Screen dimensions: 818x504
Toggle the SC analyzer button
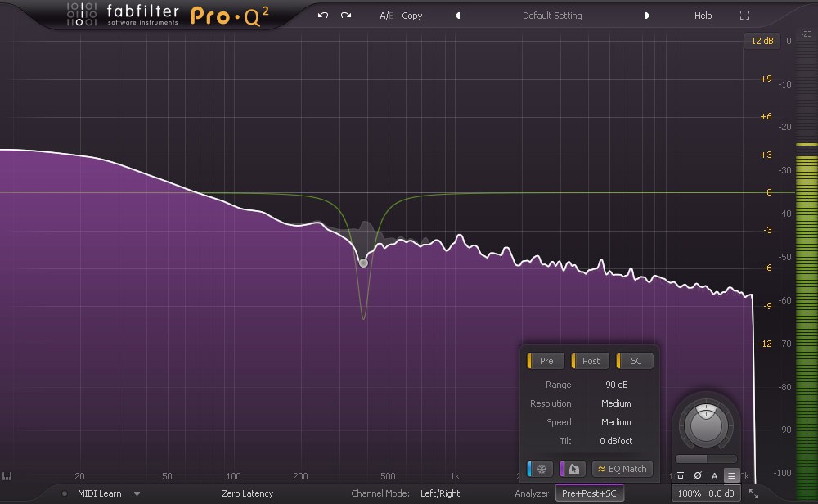635,361
